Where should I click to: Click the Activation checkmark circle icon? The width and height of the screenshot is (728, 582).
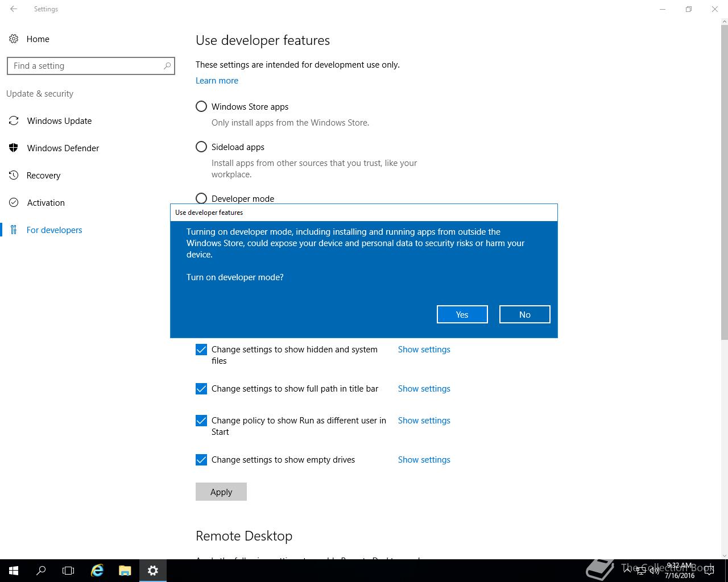pyautogui.click(x=14, y=202)
